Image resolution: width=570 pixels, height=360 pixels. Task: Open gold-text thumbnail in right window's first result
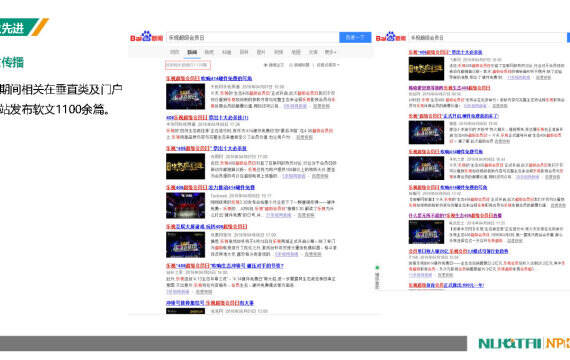pos(426,68)
